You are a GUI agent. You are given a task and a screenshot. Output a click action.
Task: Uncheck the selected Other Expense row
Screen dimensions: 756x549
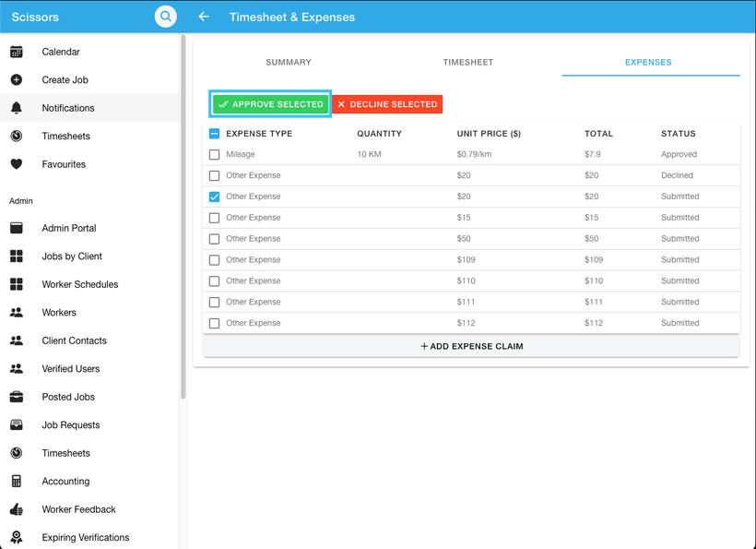(214, 197)
